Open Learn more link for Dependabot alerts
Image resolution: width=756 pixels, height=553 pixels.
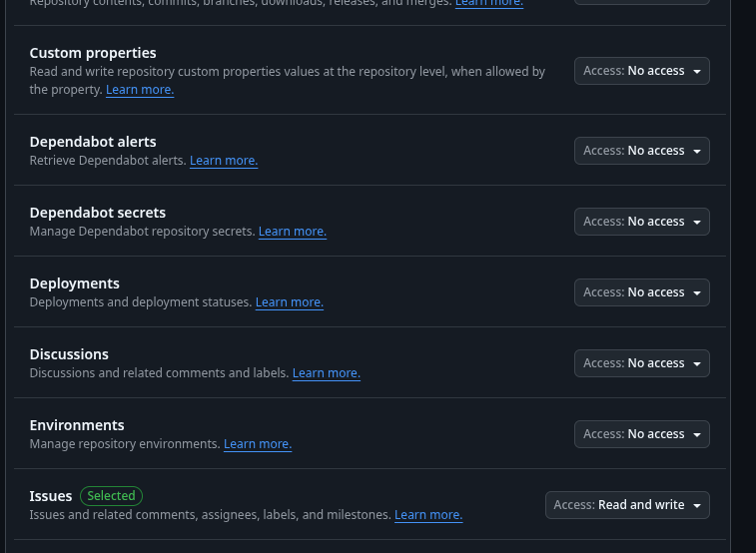(224, 161)
